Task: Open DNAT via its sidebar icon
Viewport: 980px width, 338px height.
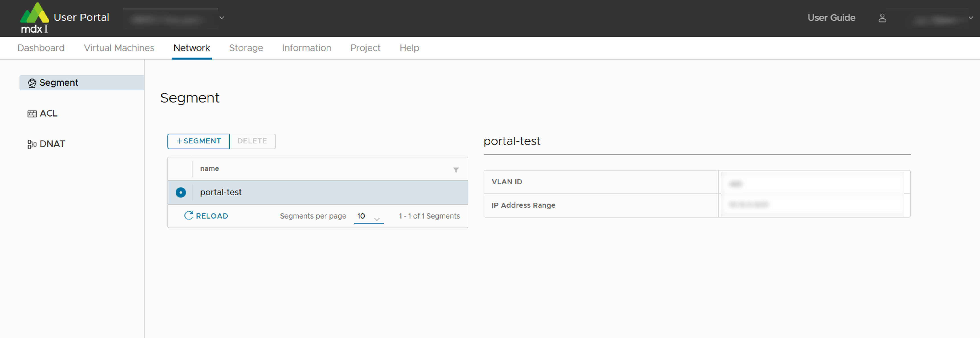Action: click(x=32, y=143)
